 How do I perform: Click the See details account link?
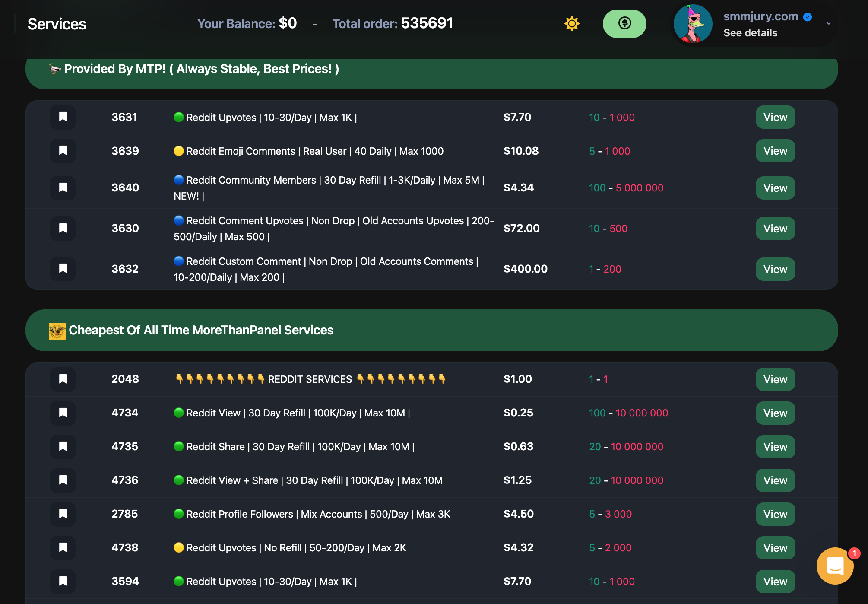pos(750,33)
